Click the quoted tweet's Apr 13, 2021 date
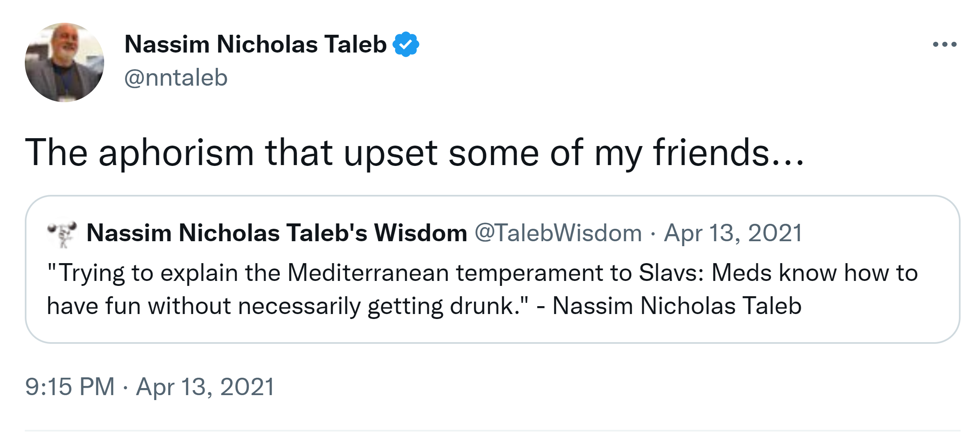Viewport: 980px width, 446px height. coord(733,233)
